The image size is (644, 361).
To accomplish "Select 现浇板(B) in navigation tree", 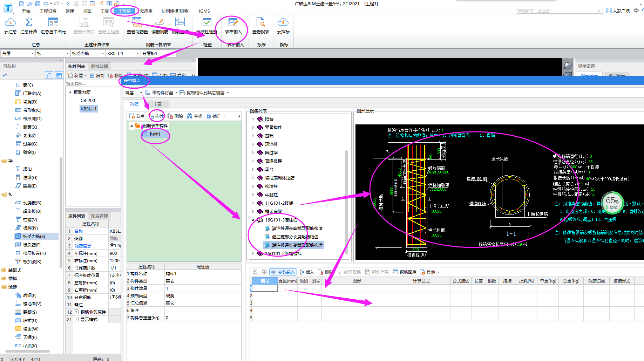I will click(x=32, y=203).
